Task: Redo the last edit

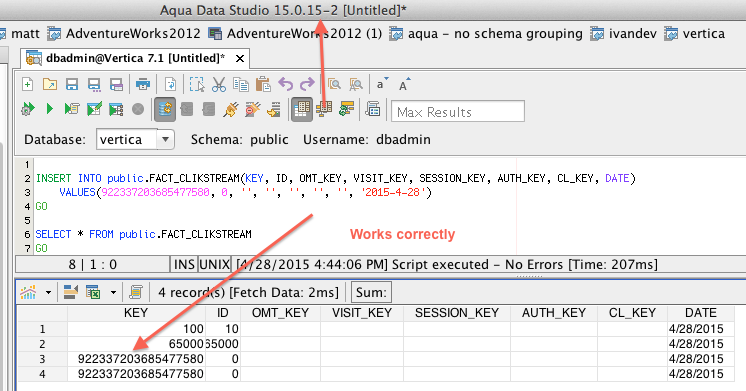Action: click(307, 85)
